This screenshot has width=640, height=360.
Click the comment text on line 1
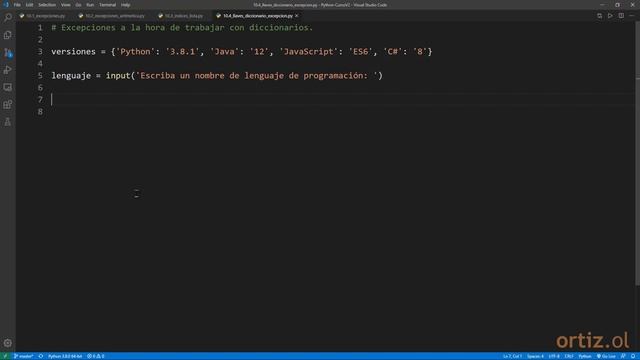182,28
